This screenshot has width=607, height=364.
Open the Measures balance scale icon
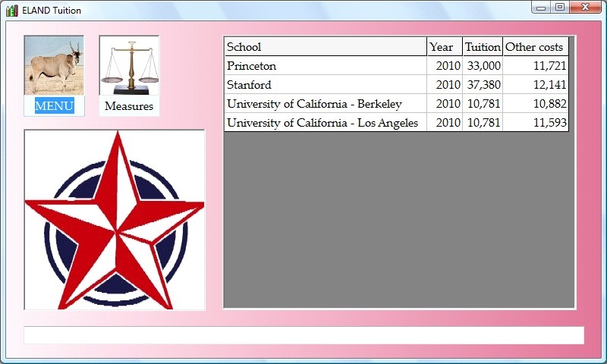(129, 65)
